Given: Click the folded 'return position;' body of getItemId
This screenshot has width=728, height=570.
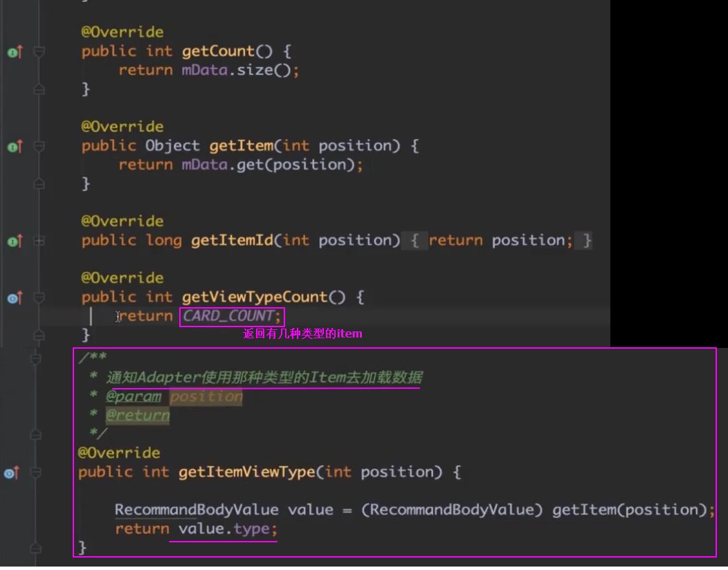Looking at the screenshot, I should click(x=501, y=241).
